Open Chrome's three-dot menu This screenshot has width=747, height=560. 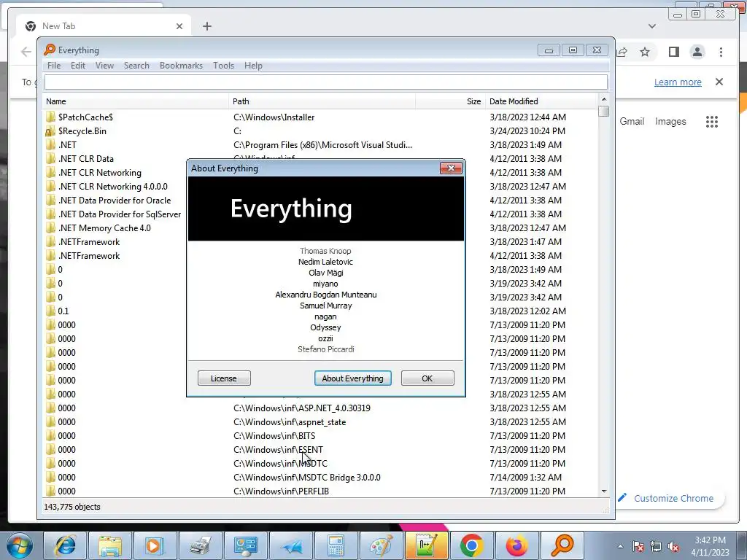click(x=721, y=52)
